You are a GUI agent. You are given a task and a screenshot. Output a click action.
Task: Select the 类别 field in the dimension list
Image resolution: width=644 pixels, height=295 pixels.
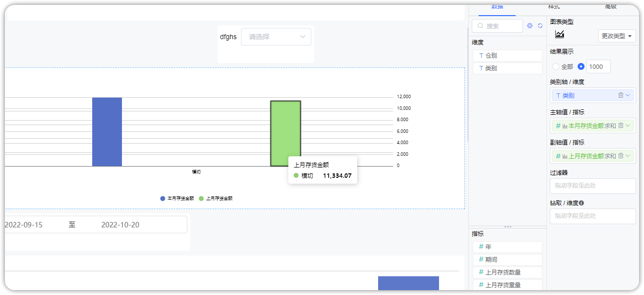coord(507,68)
